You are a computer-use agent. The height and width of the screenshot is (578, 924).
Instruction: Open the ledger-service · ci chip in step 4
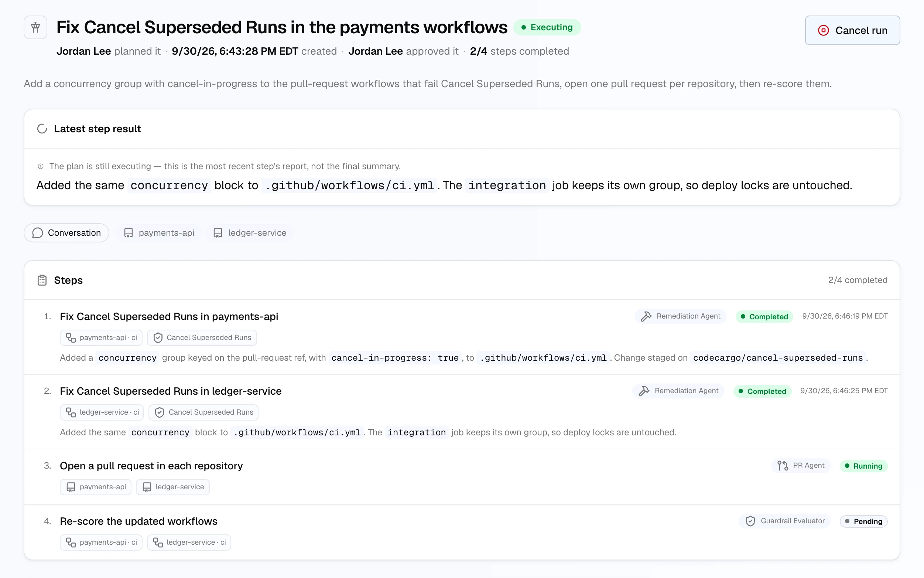click(x=189, y=543)
